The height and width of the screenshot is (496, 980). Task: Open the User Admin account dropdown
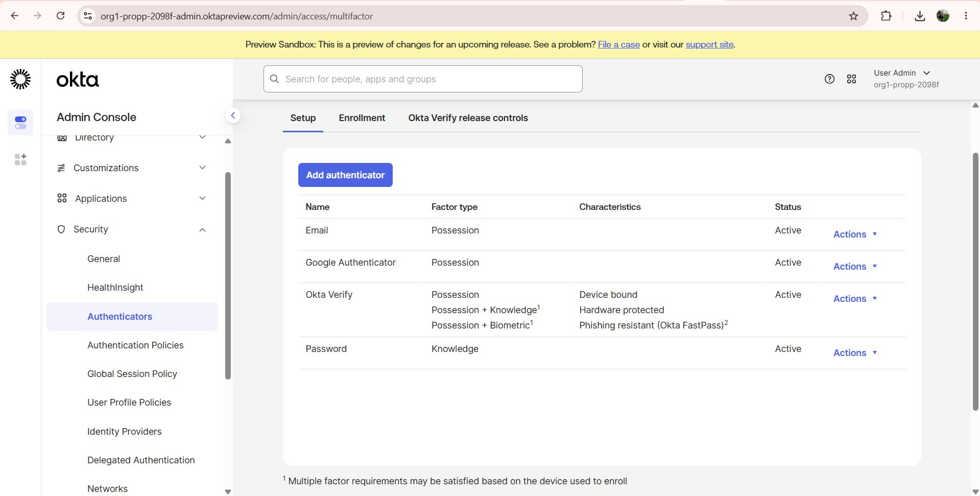pyautogui.click(x=906, y=79)
